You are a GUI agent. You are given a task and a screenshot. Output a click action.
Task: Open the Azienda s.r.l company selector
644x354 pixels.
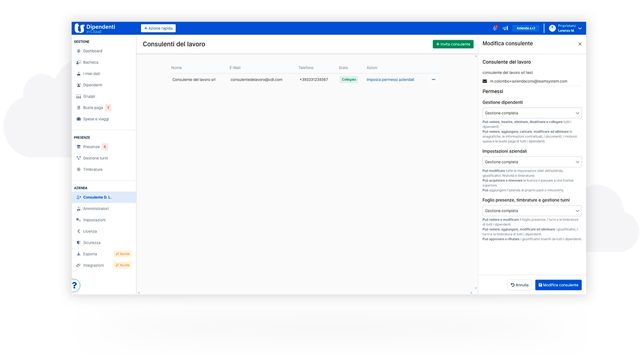526,28
